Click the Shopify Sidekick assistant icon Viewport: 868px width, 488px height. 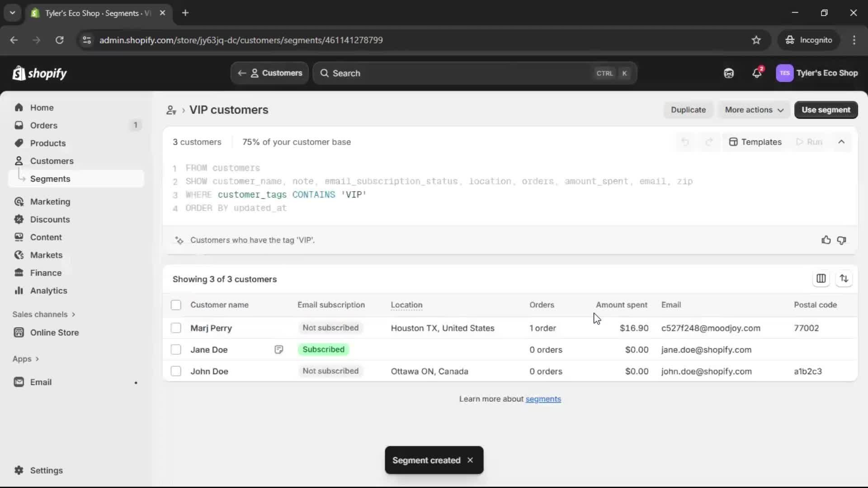click(x=729, y=73)
